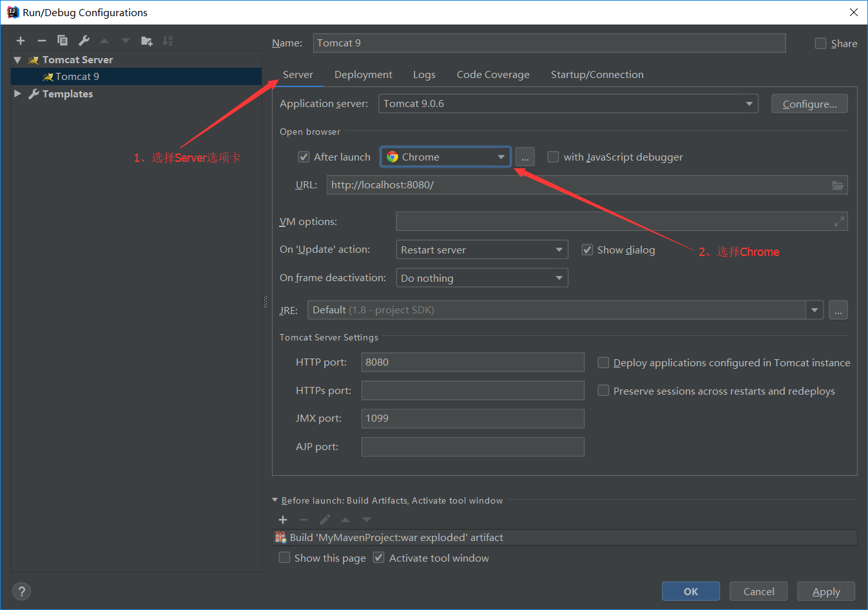Expand the Templates tree node
The height and width of the screenshot is (610, 868).
(x=17, y=93)
